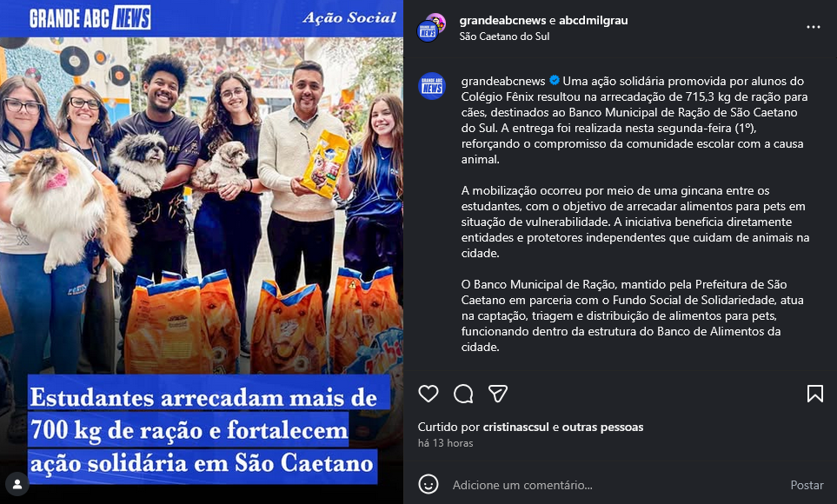Save the post using the bookmark icon
Image resolution: width=837 pixels, height=504 pixels.
[814, 394]
